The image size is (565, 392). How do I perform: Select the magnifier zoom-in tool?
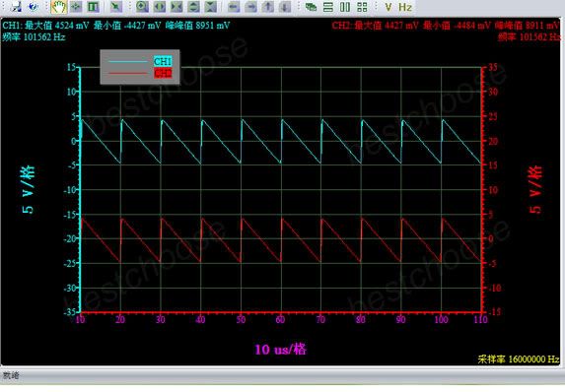(142, 7)
